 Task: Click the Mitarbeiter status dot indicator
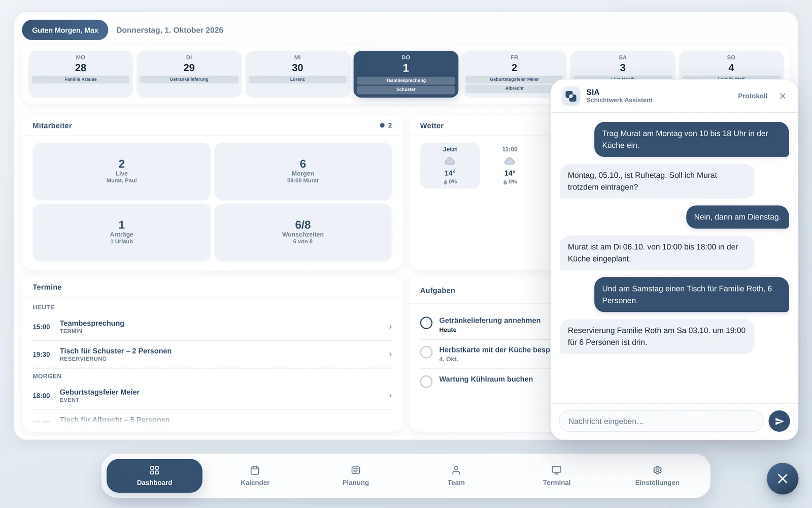click(x=382, y=125)
